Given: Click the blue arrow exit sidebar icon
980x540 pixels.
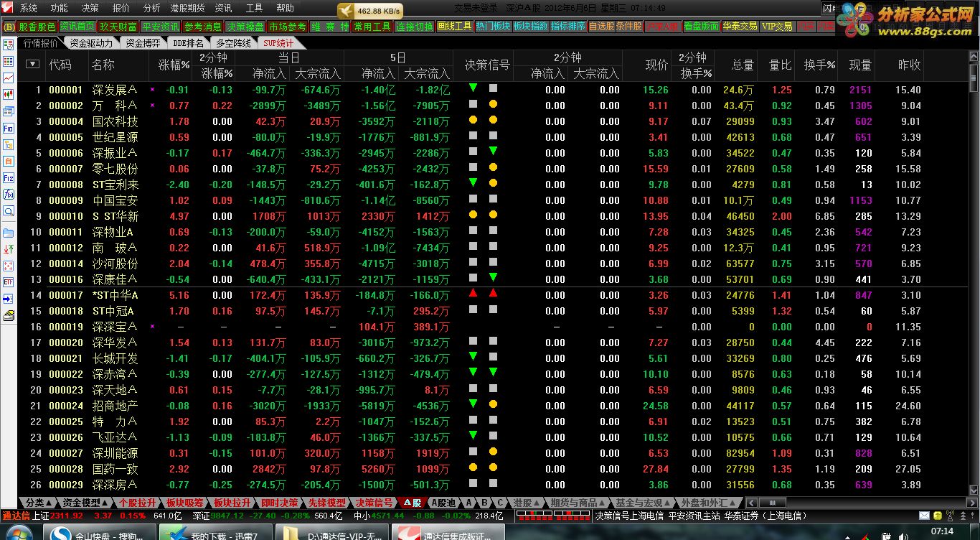Looking at the screenshot, I should point(9,299).
